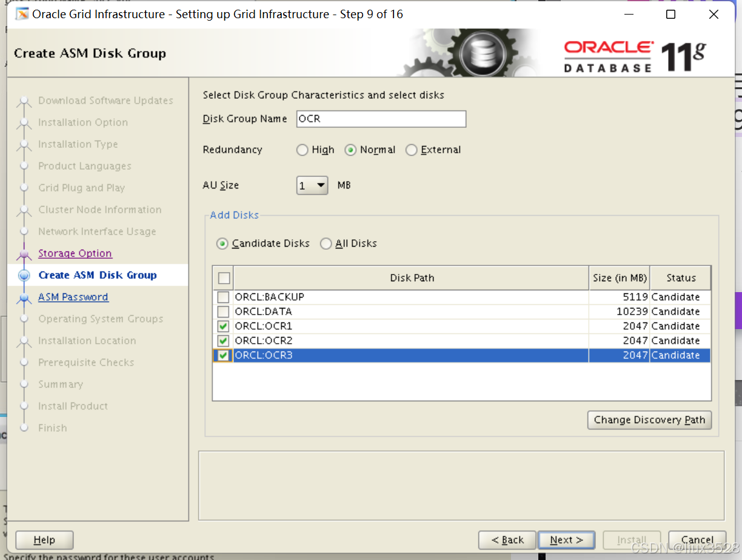Screen dimensions: 742x560
Task: Click the Install Product step
Action: tap(73, 406)
